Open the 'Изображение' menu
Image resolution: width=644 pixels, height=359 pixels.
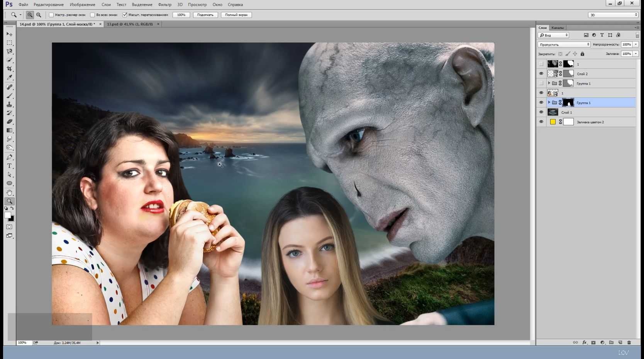[x=82, y=5]
